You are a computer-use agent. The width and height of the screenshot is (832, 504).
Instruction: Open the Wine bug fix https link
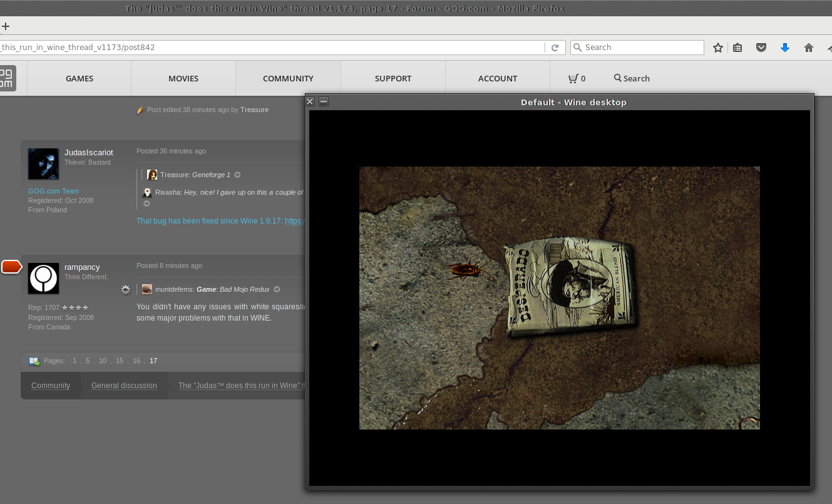[295, 221]
